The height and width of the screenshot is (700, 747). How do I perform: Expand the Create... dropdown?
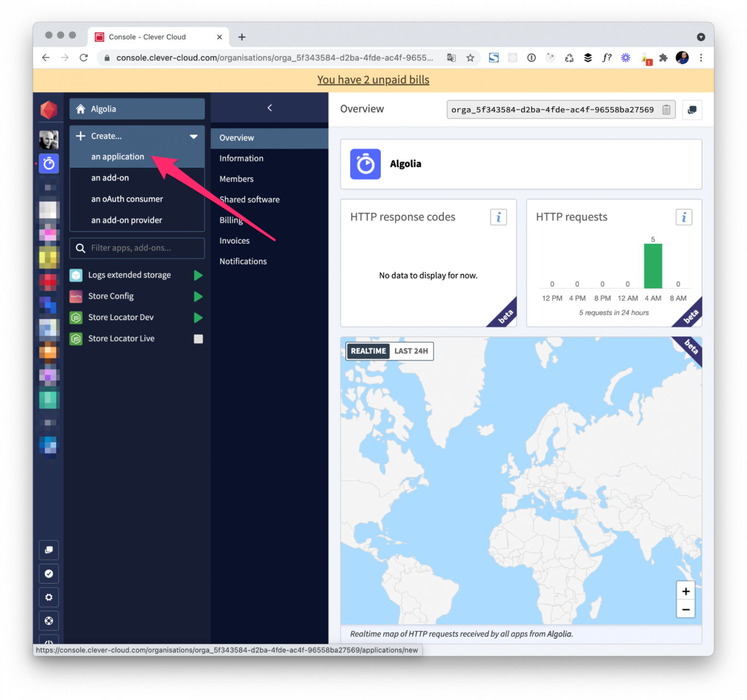click(x=137, y=136)
